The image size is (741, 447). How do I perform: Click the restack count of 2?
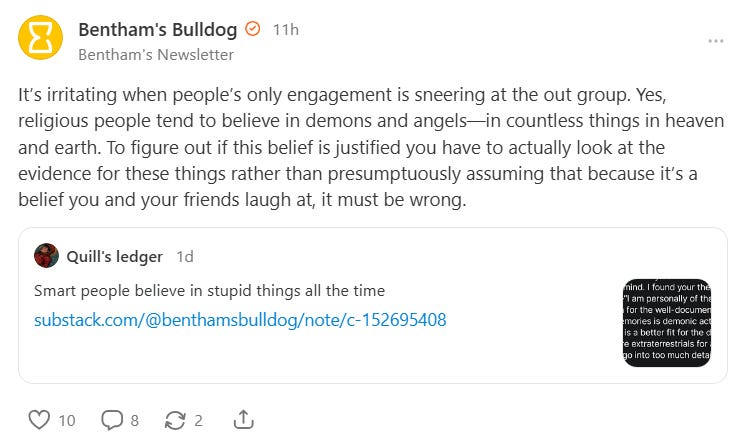click(198, 420)
